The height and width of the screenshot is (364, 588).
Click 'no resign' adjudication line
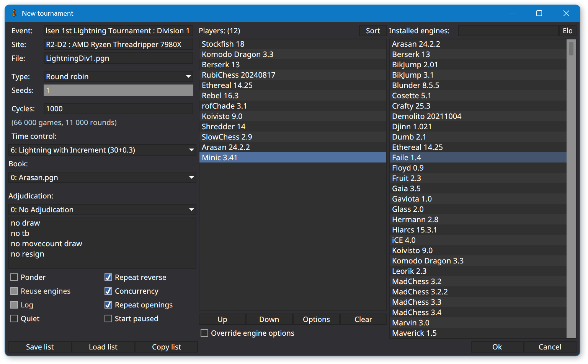click(x=28, y=254)
